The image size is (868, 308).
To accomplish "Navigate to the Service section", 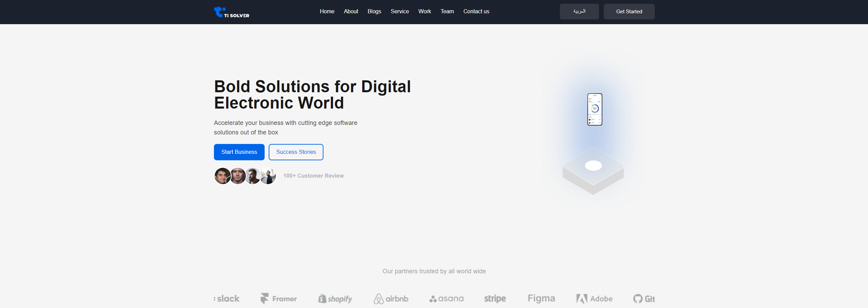I will pyautogui.click(x=400, y=12).
